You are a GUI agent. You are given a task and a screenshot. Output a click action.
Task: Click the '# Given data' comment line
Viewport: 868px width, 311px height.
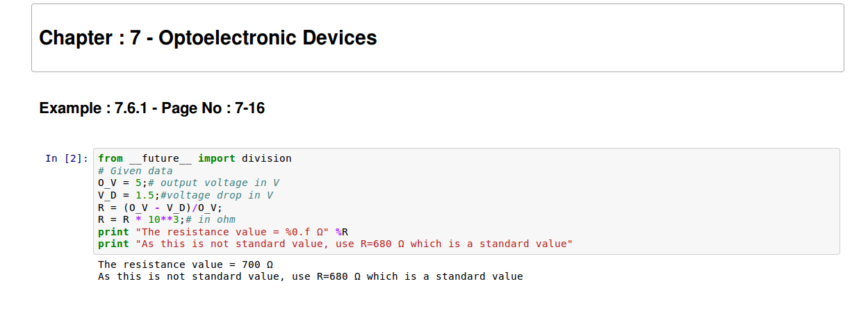click(x=135, y=171)
